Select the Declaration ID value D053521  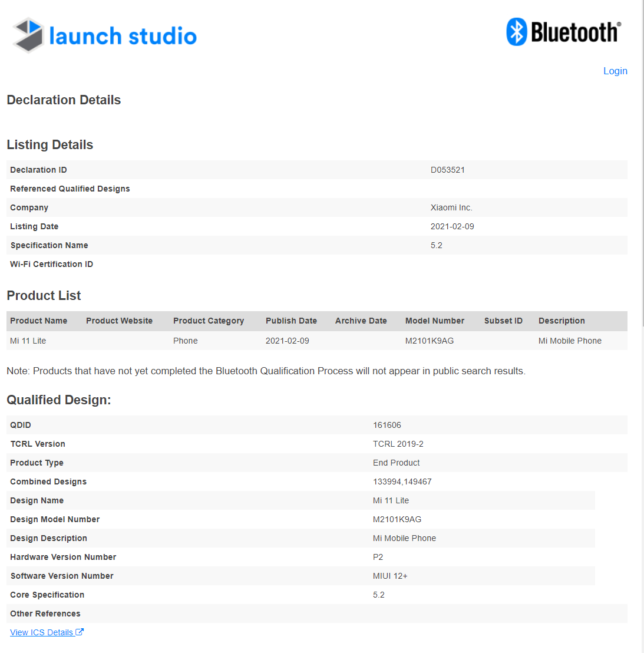click(448, 170)
